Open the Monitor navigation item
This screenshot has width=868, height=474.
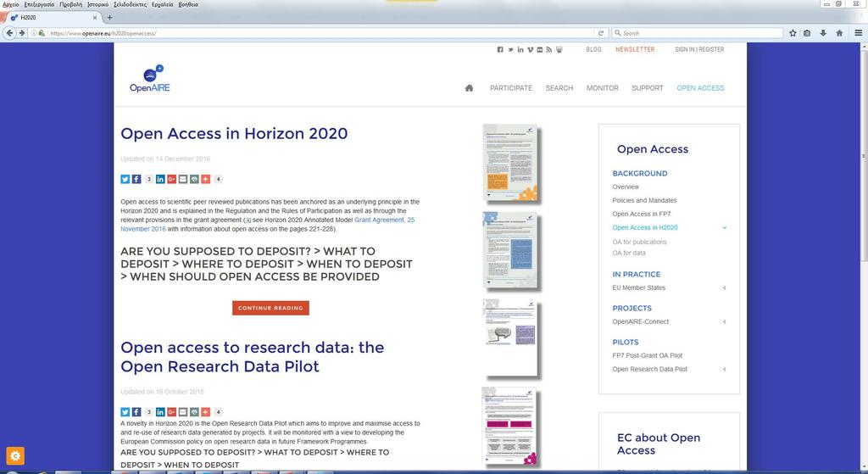603,88
